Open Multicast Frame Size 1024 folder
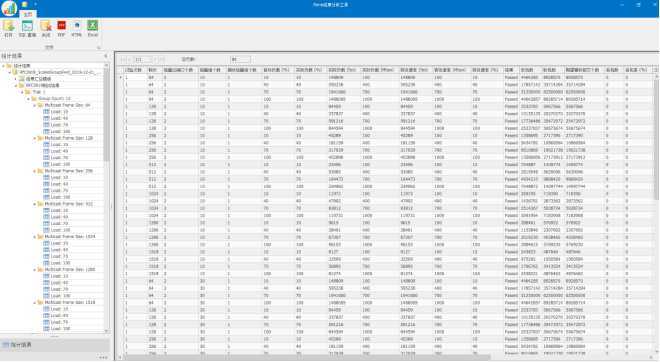The width and height of the screenshot is (660, 362). point(70,237)
